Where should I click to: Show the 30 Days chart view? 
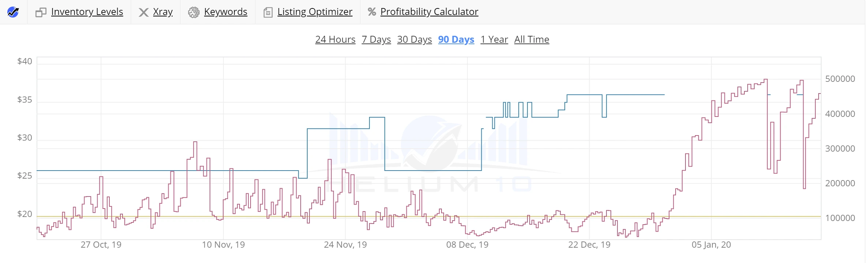pyautogui.click(x=414, y=39)
